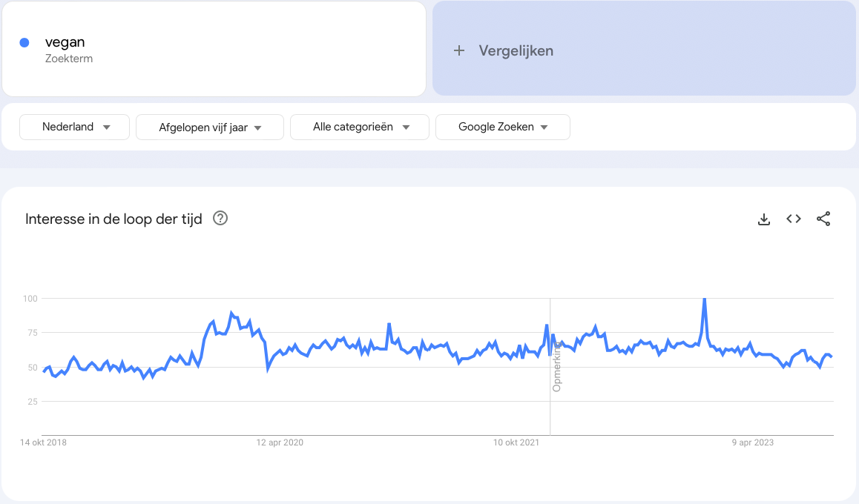Click the share chart icon

pos(823,219)
